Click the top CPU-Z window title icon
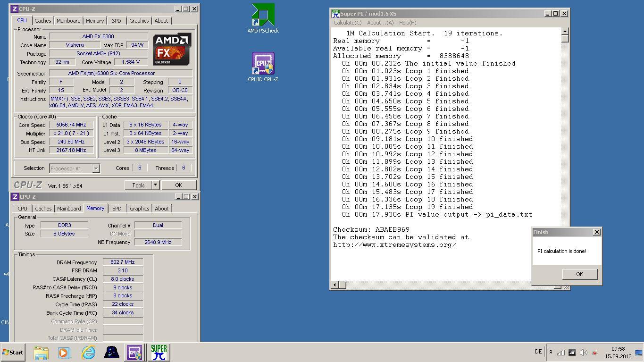644x362 pixels. (15, 9)
